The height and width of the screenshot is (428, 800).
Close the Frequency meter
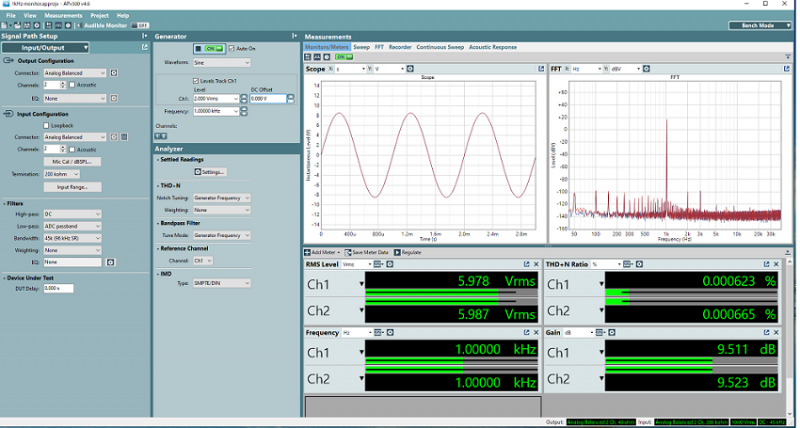(x=536, y=333)
